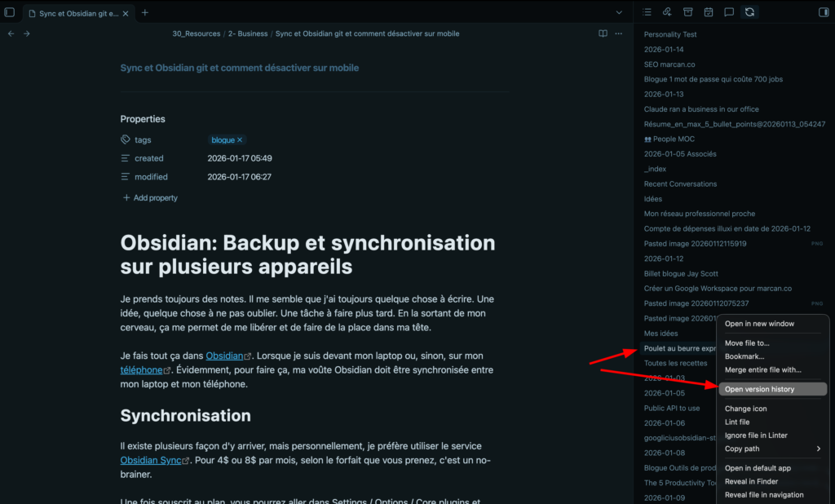Click the tags property icon
The height and width of the screenshot is (504, 835).
click(x=125, y=139)
